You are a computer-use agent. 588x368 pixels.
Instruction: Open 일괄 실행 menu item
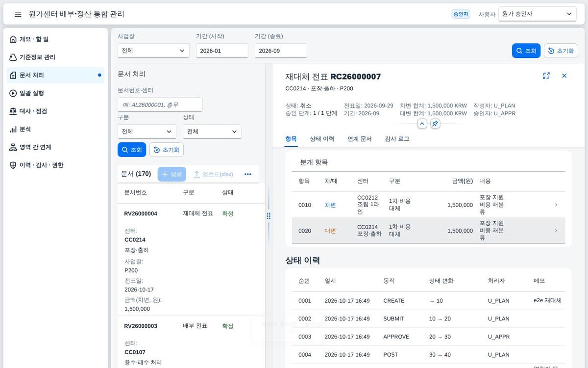[x=55, y=93]
